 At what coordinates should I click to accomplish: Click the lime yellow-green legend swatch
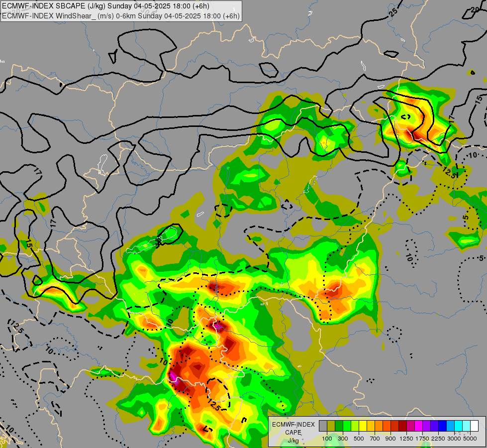point(355,426)
